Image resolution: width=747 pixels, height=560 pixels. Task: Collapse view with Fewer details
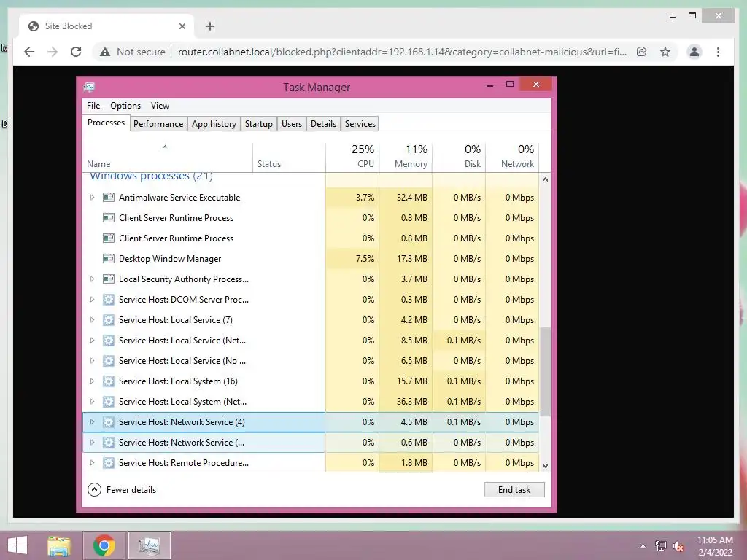[x=122, y=490]
